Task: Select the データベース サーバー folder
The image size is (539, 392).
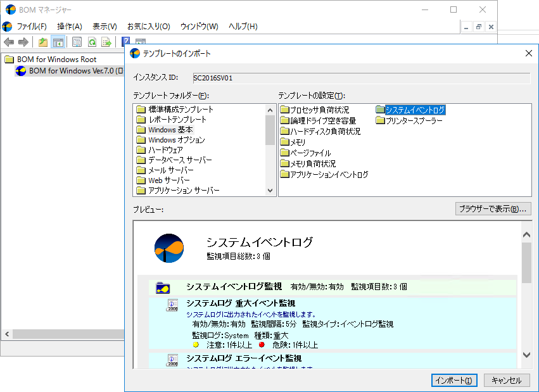Action: (180, 160)
